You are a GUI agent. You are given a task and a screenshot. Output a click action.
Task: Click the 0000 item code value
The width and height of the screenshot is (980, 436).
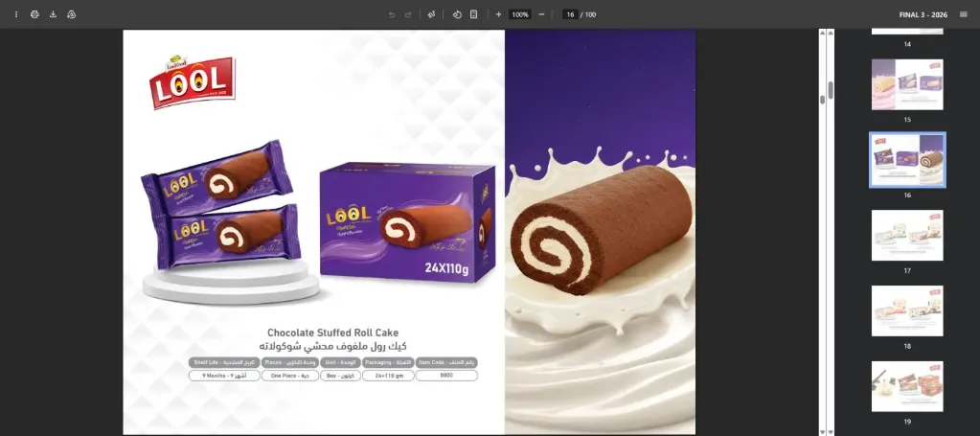pos(446,376)
